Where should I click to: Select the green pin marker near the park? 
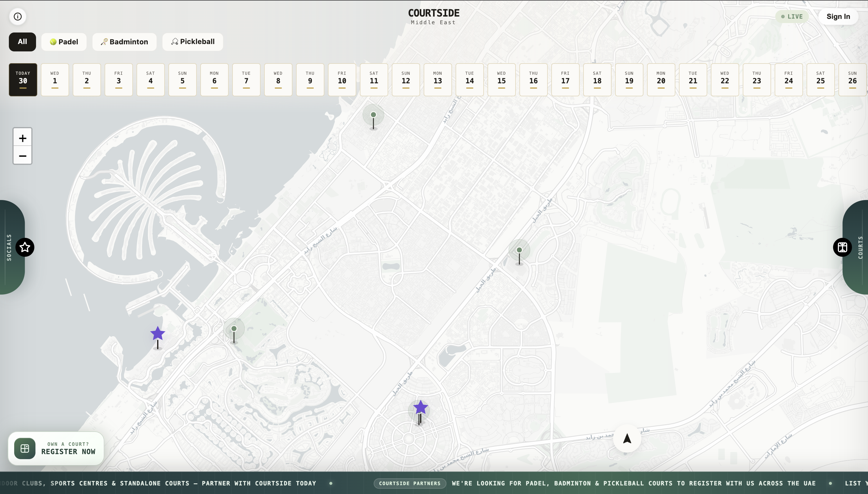(x=234, y=329)
